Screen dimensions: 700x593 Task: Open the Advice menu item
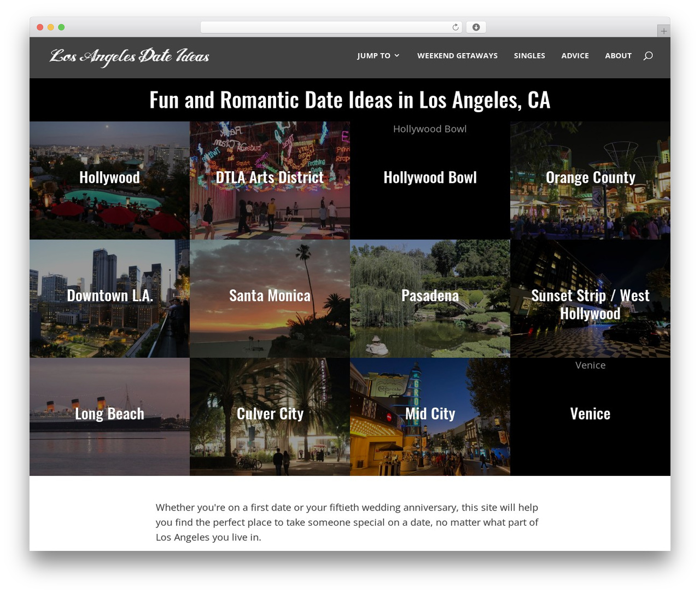(x=575, y=56)
